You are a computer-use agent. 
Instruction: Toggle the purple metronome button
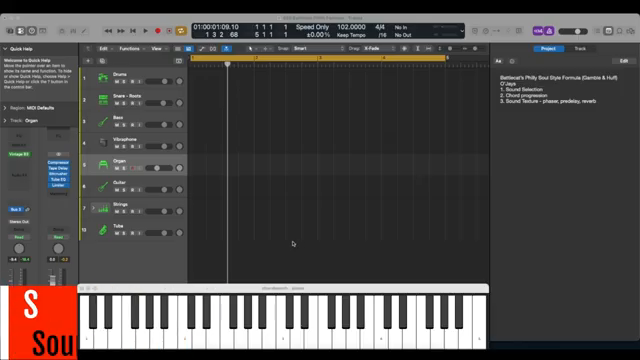coord(549,31)
